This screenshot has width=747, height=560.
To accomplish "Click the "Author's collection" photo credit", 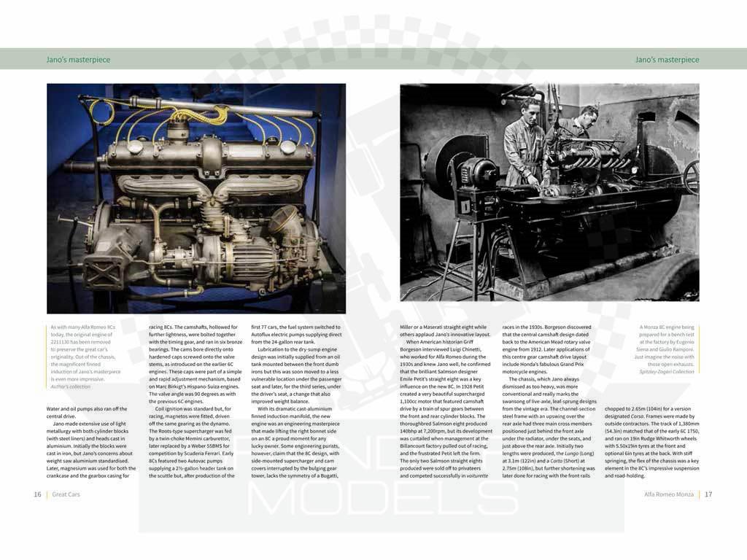I will (71, 386).
